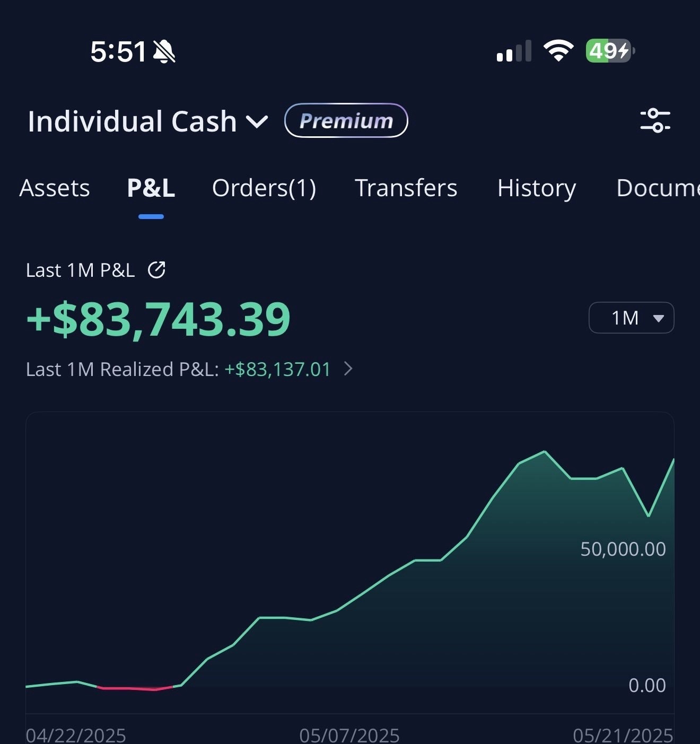Toggle the P&L tab view
Image resolution: width=700 pixels, height=744 pixels.
coord(151,189)
